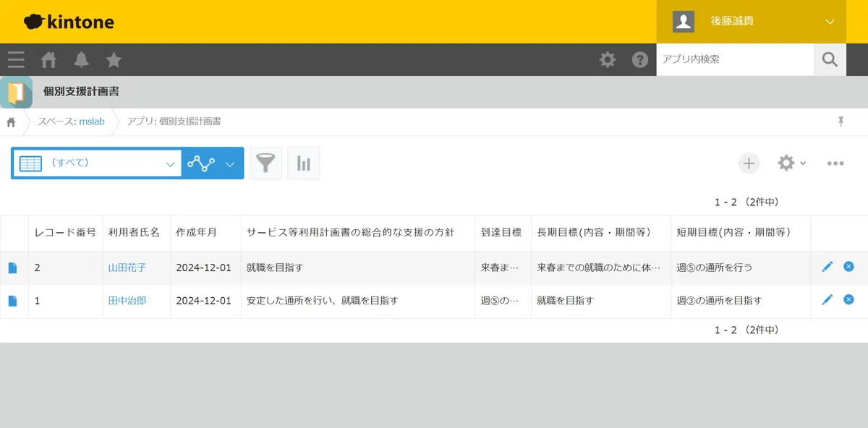Open record details for 田中治郎 row
The width and height of the screenshot is (868, 428).
pos(12,301)
